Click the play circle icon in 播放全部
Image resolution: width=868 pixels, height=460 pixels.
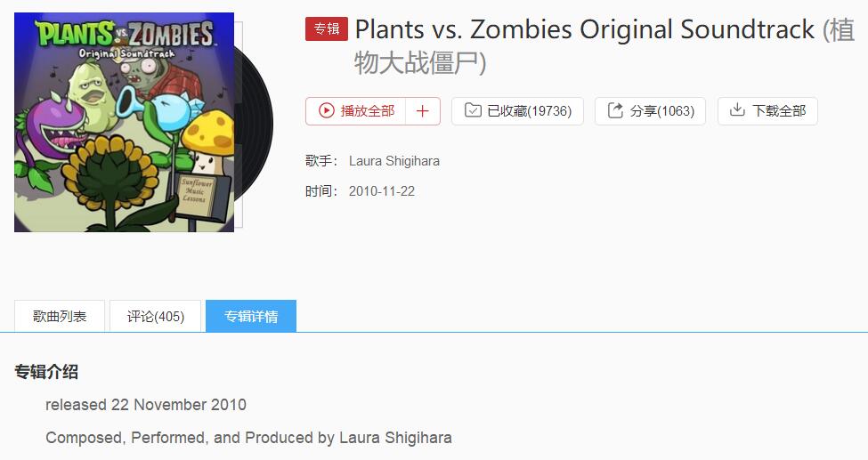point(327,110)
